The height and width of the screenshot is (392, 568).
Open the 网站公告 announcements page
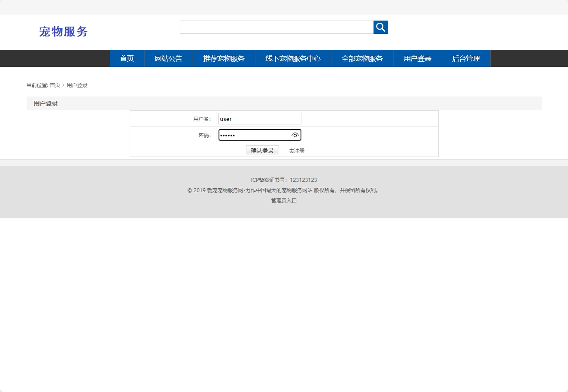[169, 58]
